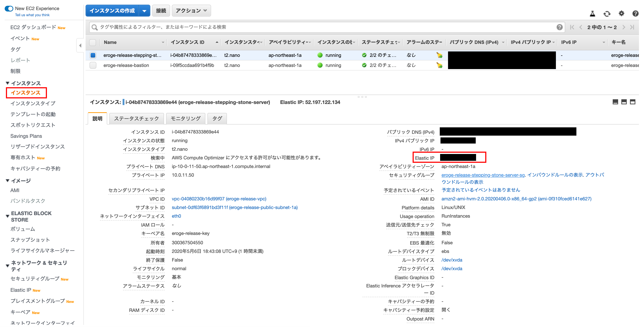Collapse the ELASTIC BLOCK STORE section

8,216
